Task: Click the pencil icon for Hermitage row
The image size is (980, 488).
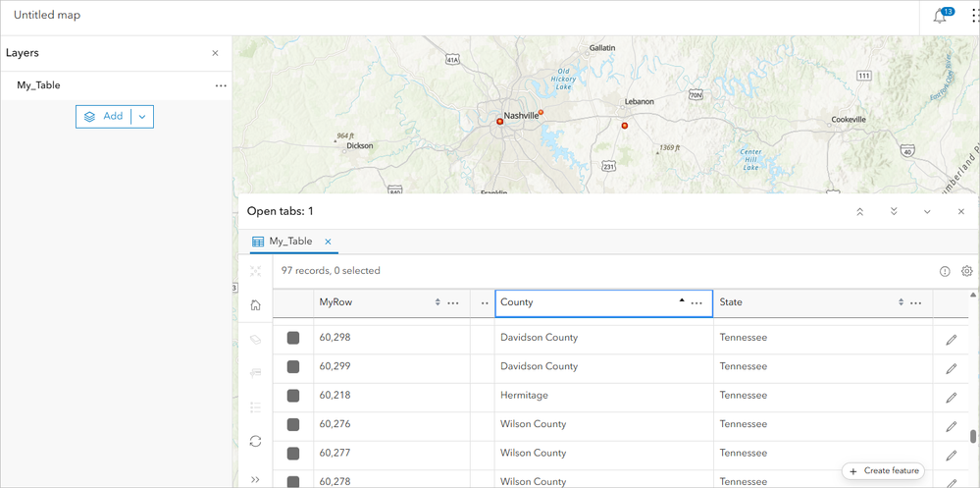Action: coord(951,398)
